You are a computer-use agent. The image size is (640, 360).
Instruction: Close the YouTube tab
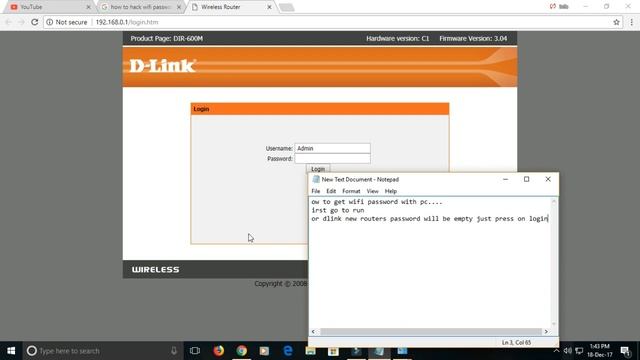point(88,7)
